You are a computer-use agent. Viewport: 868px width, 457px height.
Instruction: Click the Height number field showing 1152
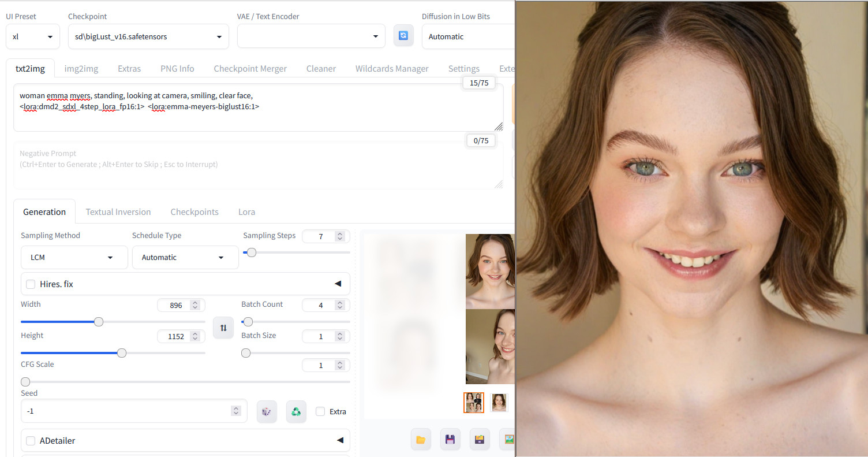click(181, 336)
